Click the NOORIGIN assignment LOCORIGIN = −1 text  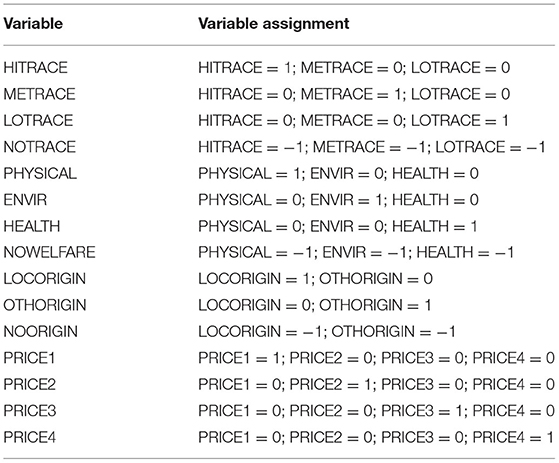(262, 331)
